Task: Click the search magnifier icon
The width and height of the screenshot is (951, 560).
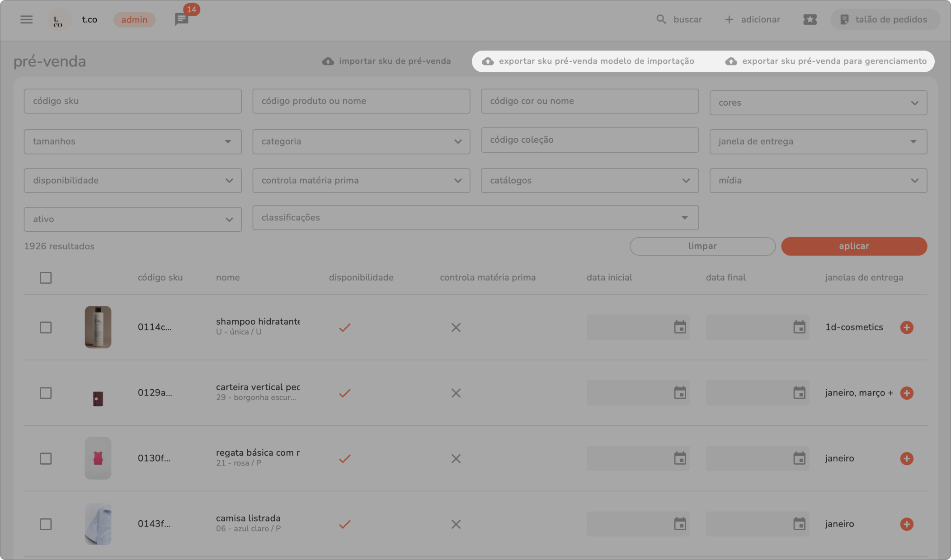Action: [x=661, y=19]
